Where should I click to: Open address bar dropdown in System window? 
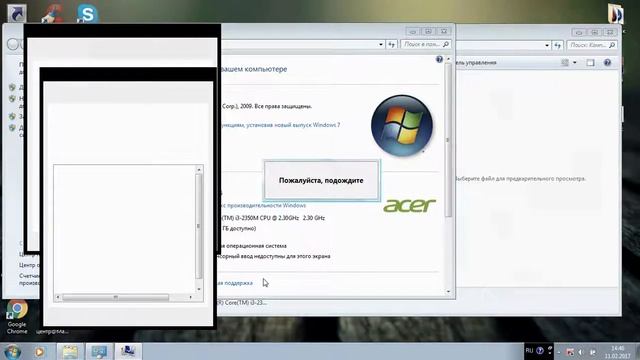pyautogui.click(x=380, y=44)
